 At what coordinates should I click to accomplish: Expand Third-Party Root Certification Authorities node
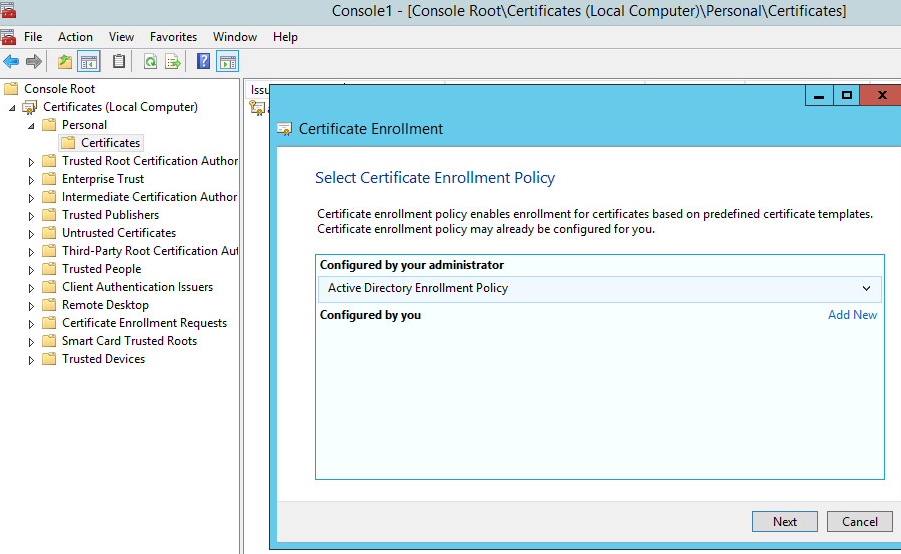point(31,252)
